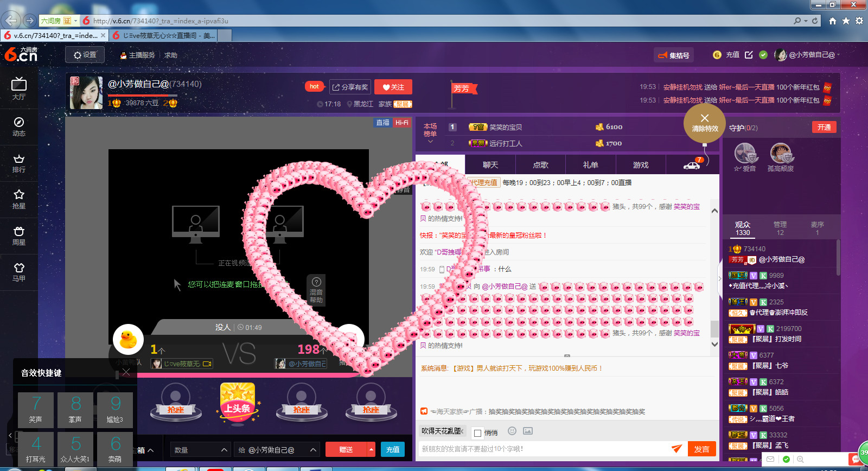The height and width of the screenshot is (471, 868).
Task: Click the edit pencil icon in header
Action: [749, 55]
